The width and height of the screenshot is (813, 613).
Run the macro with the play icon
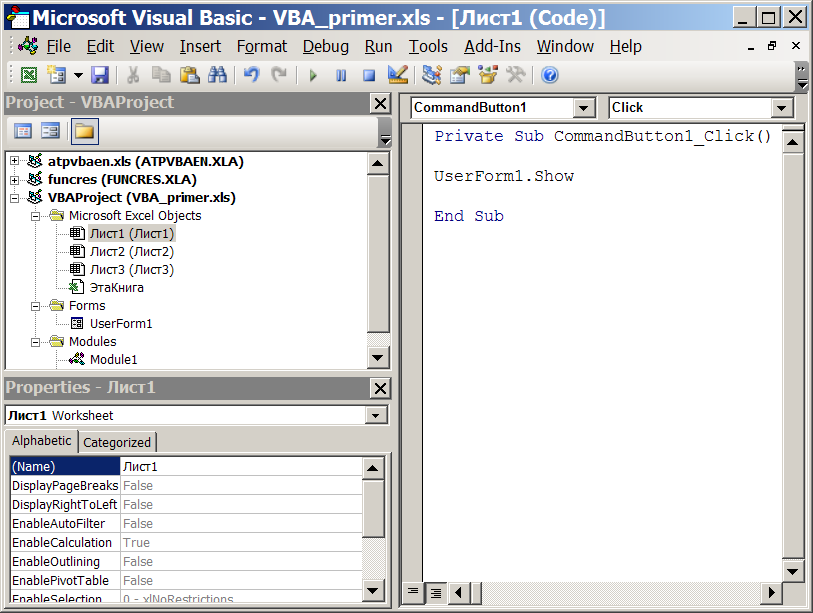coord(313,76)
